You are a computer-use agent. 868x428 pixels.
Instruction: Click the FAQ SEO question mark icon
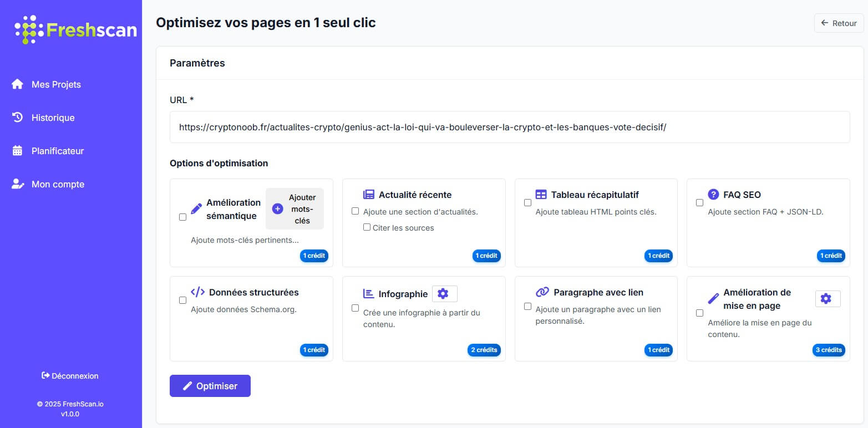click(713, 194)
